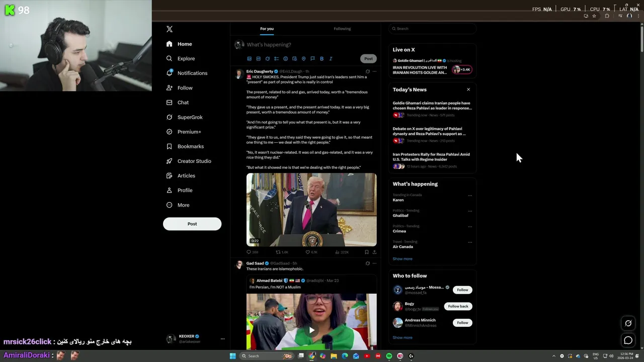Viewport: 644px width, 362px height.
Task: Switch to the For you tab
Action: pos(267,29)
